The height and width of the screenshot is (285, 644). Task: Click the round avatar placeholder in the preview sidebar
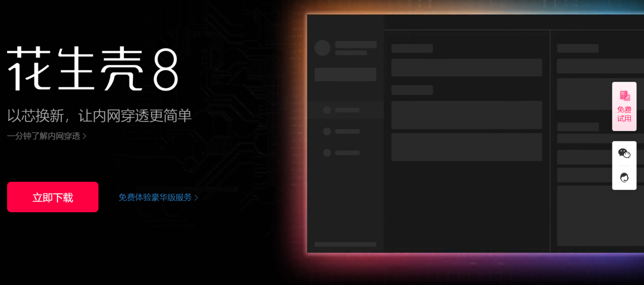(x=323, y=48)
